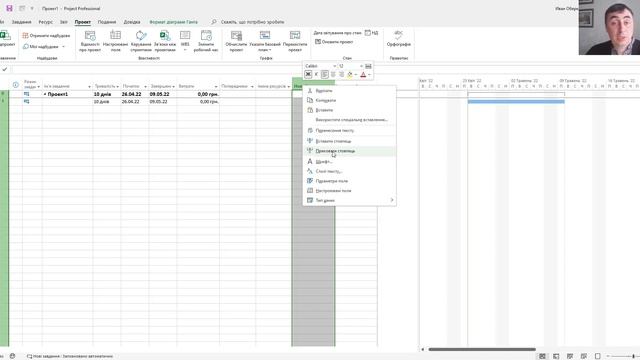Click the status date calendar icon
The width and height of the screenshot is (640, 360).
[368, 33]
